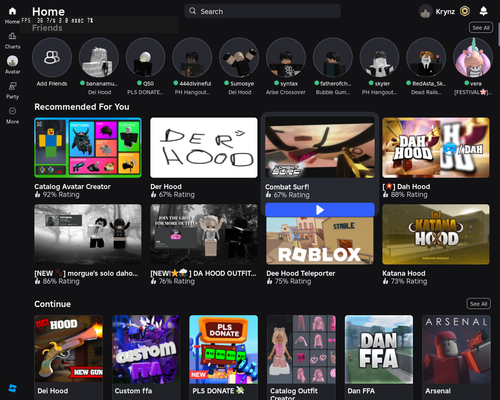Click Dead Rails status under RedAsta_Sk
Viewport: 500px width, 400px height.
[x=426, y=92]
